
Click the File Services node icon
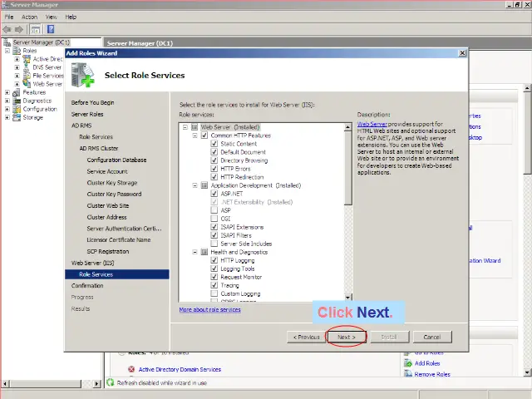pos(27,76)
